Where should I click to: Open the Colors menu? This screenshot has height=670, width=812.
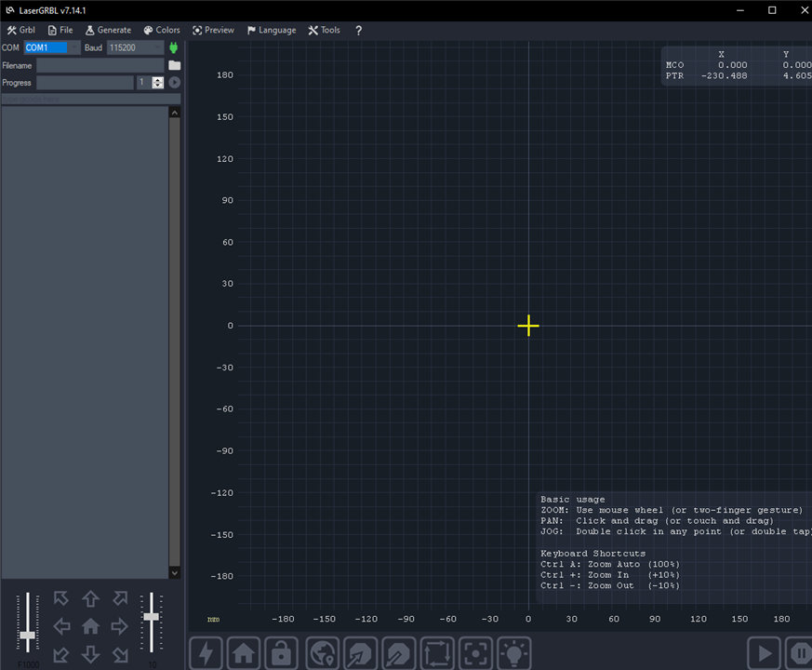tap(162, 30)
